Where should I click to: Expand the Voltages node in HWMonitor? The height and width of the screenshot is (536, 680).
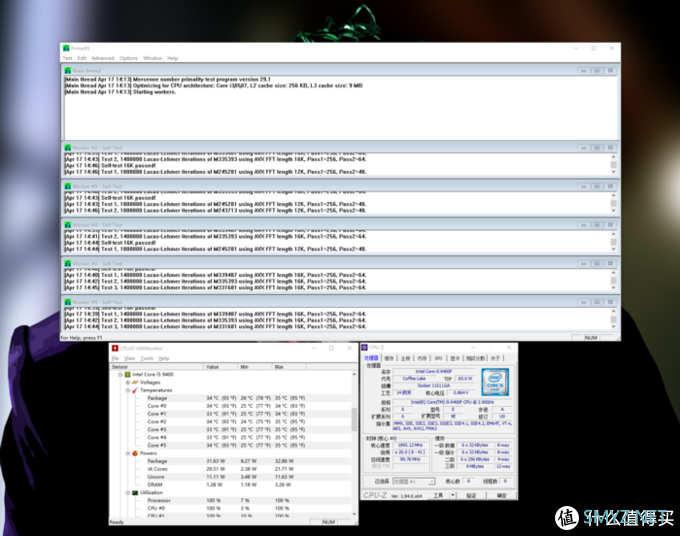pos(128,382)
